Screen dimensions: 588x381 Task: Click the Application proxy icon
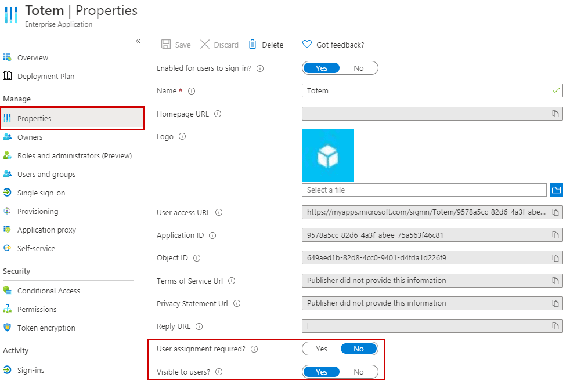coord(7,229)
